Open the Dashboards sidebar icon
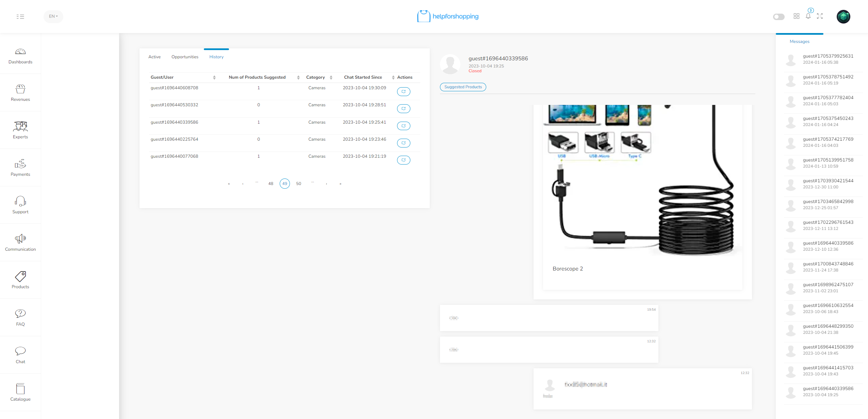This screenshot has height=419, width=868. click(20, 52)
